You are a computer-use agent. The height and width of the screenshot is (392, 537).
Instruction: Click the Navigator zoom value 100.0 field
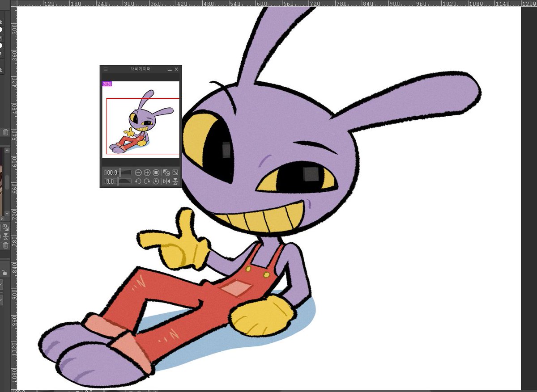tap(111, 173)
